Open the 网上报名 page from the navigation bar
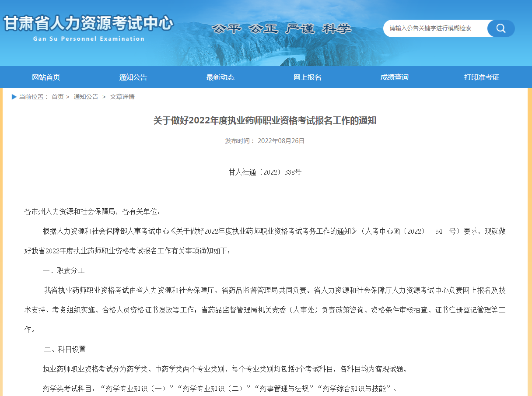 (307, 77)
